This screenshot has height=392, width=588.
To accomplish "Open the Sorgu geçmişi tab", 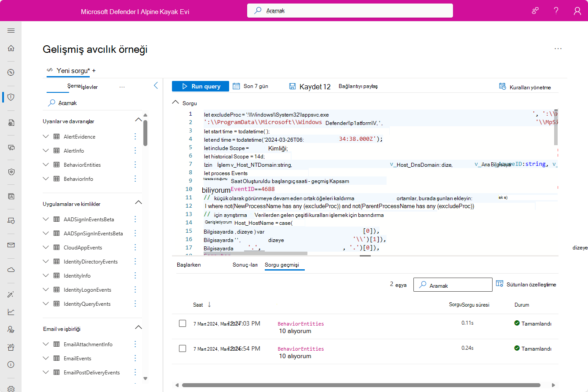I will (282, 265).
